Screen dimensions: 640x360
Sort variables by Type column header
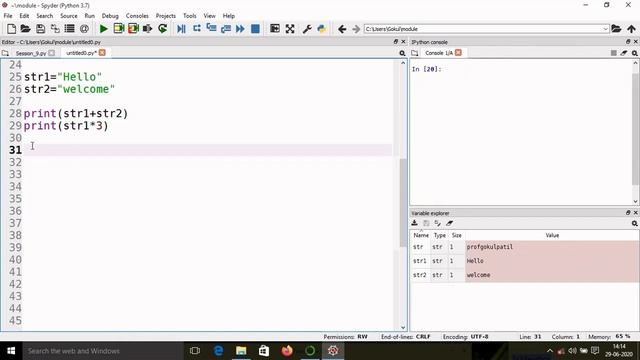point(440,236)
